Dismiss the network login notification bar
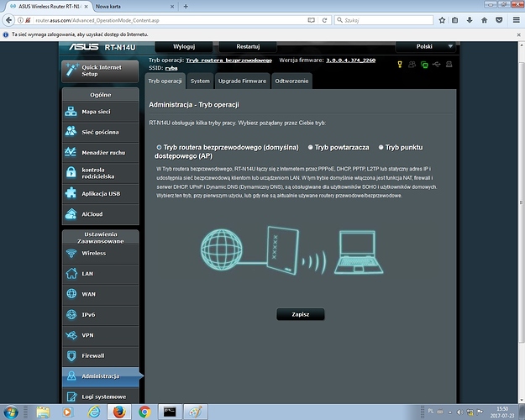 click(518, 34)
